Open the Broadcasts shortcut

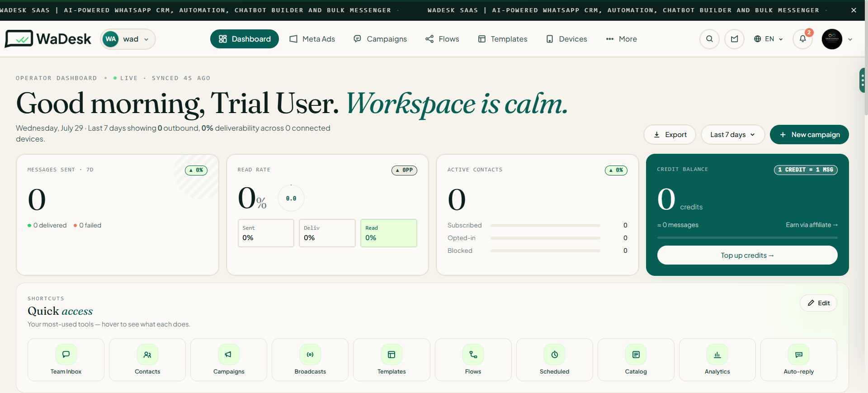coord(310,360)
